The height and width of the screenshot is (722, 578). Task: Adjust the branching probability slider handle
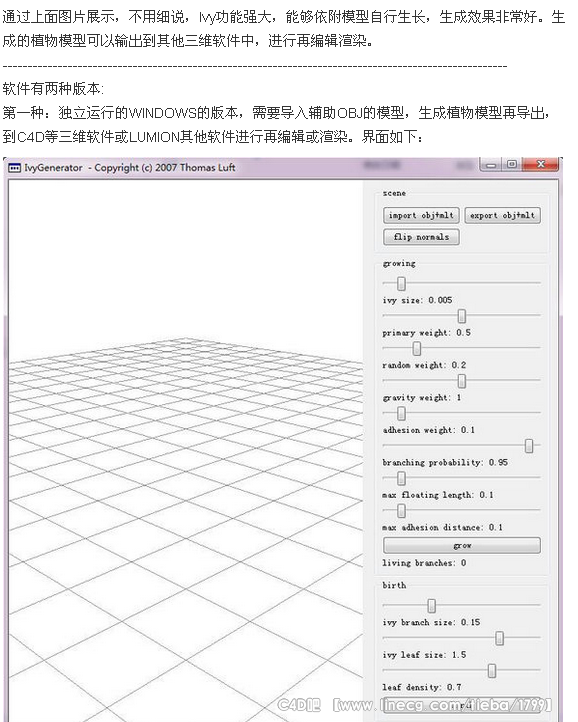[x=529, y=446]
